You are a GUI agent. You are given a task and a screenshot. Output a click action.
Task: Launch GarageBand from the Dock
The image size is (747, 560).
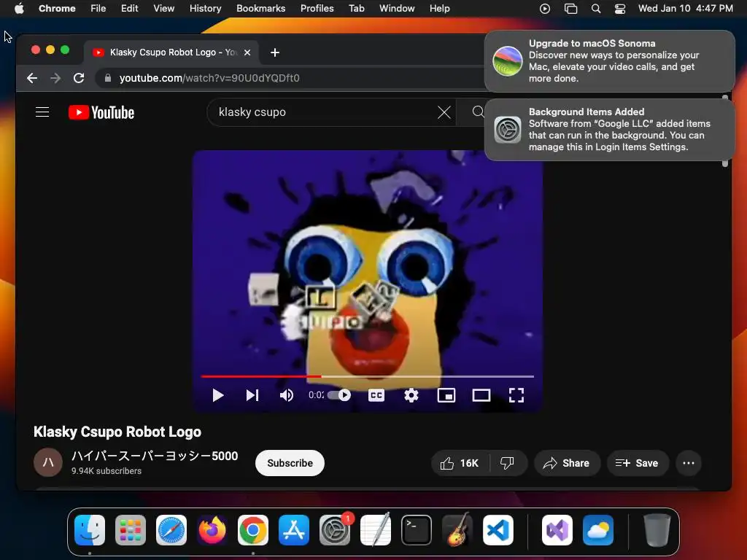point(457,530)
